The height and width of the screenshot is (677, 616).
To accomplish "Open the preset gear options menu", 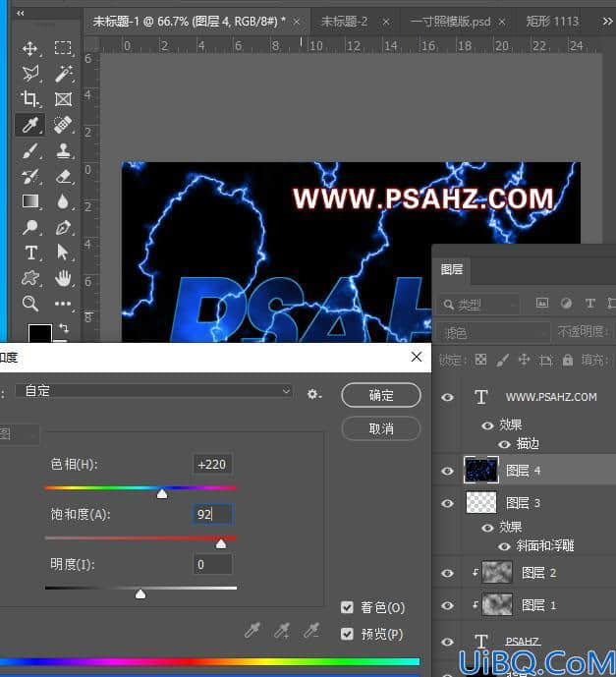I will click(313, 394).
